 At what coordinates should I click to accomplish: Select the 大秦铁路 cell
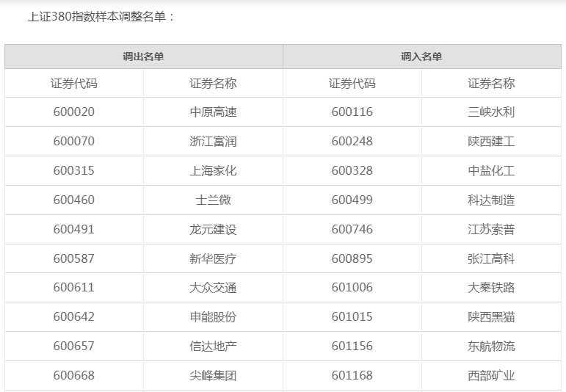491,288
